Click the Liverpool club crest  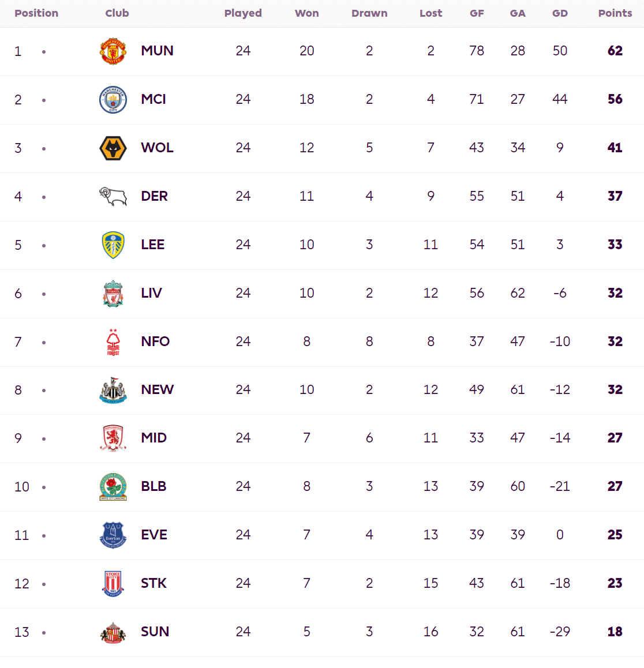click(113, 294)
